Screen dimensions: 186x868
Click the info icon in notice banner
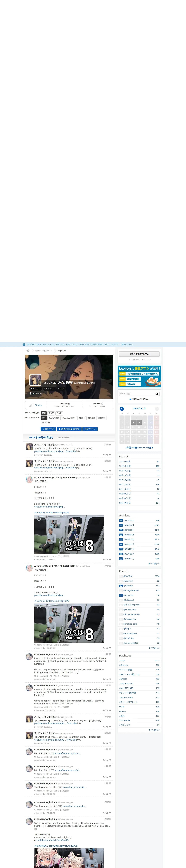point(24,345)
